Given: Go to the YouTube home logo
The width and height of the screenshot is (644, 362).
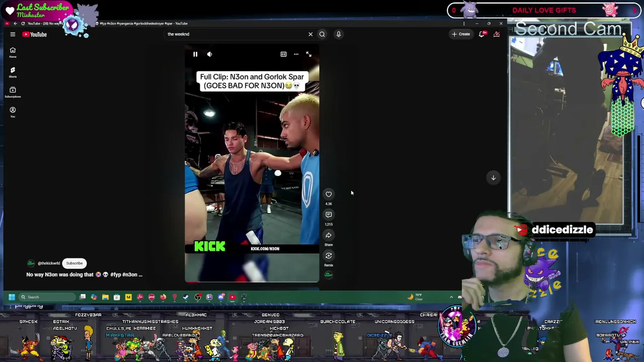Looking at the screenshot, I should [34, 34].
